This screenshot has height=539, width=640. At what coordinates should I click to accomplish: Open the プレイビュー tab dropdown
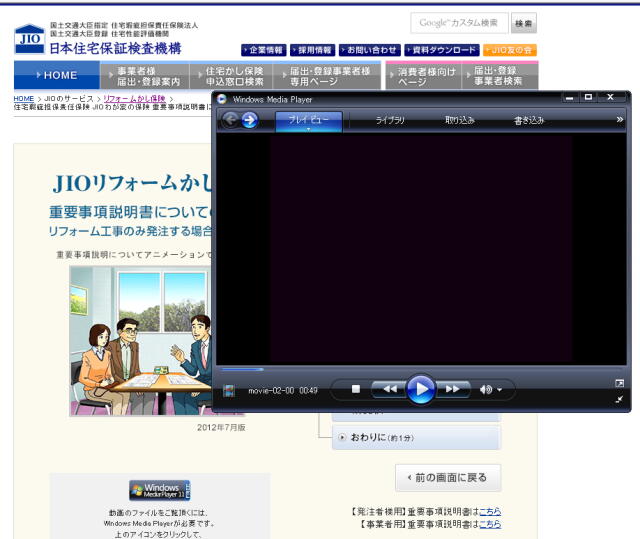click(x=308, y=129)
